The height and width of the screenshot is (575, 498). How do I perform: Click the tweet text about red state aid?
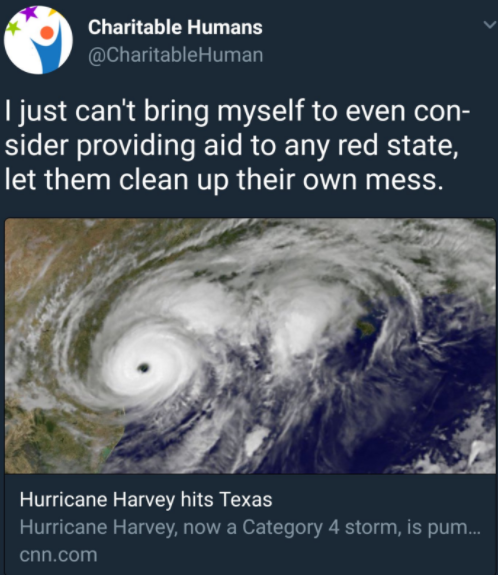point(237,146)
